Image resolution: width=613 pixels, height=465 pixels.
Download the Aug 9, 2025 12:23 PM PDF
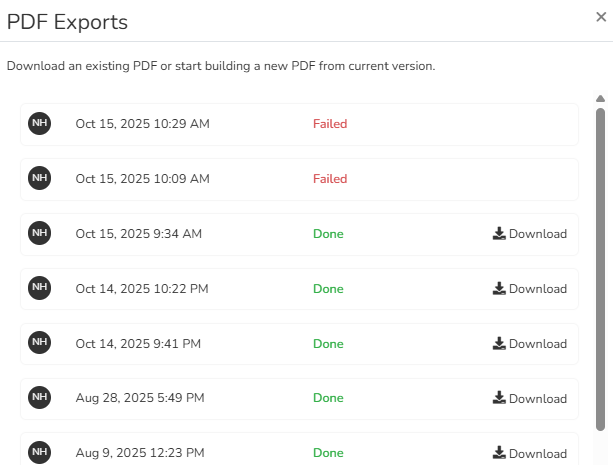(530, 454)
